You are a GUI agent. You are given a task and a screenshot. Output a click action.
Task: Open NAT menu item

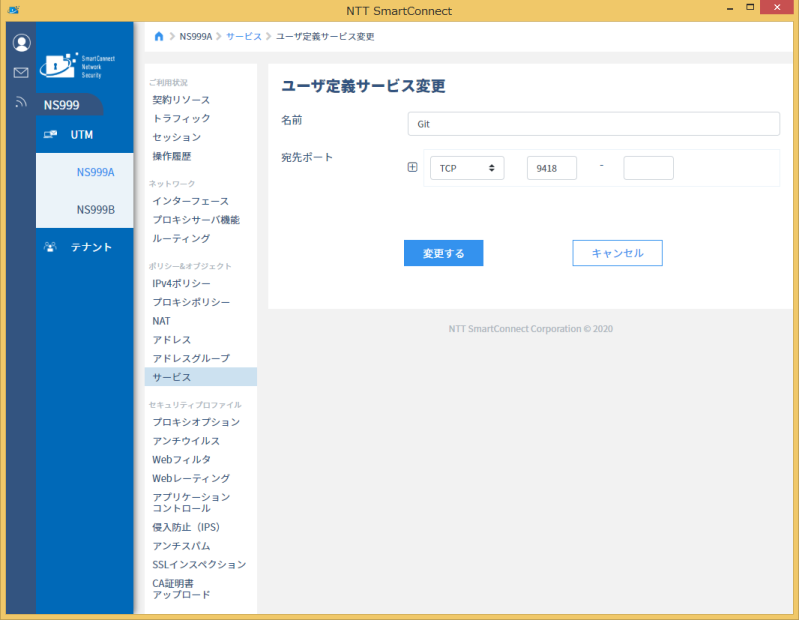pos(161,321)
